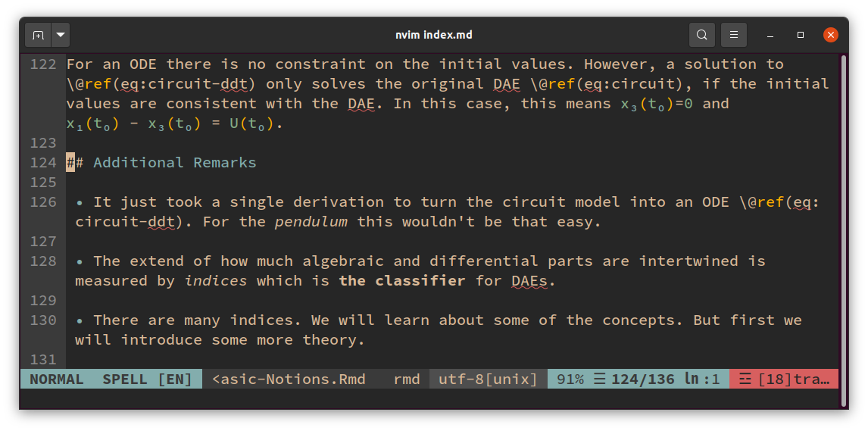This screenshot has height=431, width=868.
Task: Open a new terminal tab
Action: pyautogui.click(x=38, y=35)
